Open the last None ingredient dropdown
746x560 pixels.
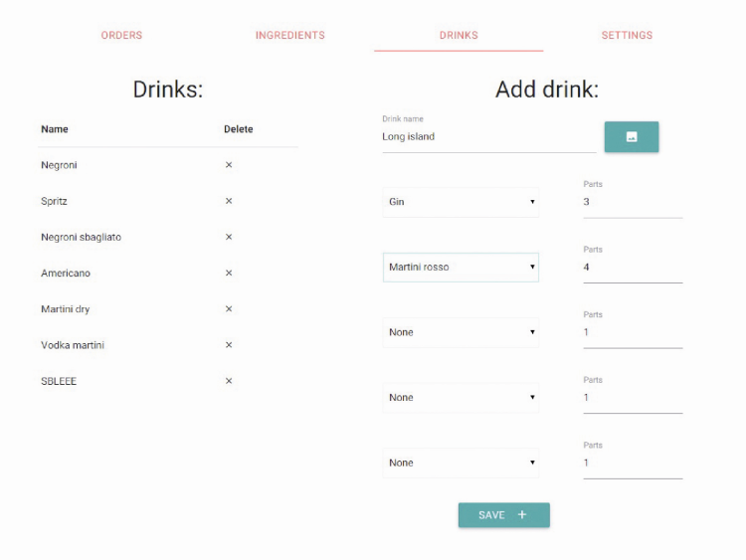tap(461, 463)
